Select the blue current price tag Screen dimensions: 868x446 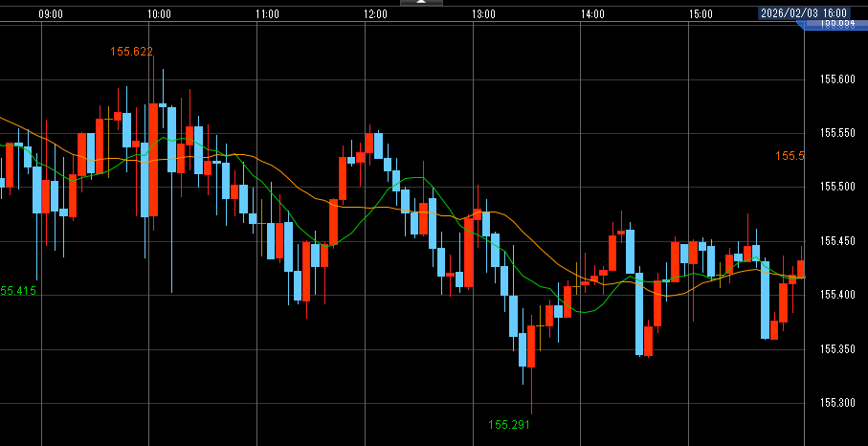(834, 27)
